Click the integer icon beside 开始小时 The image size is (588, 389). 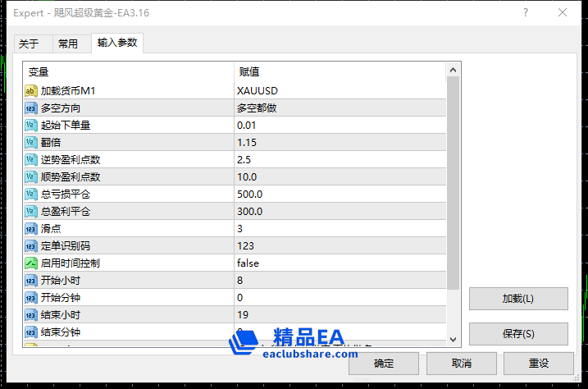(x=30, y=281)
